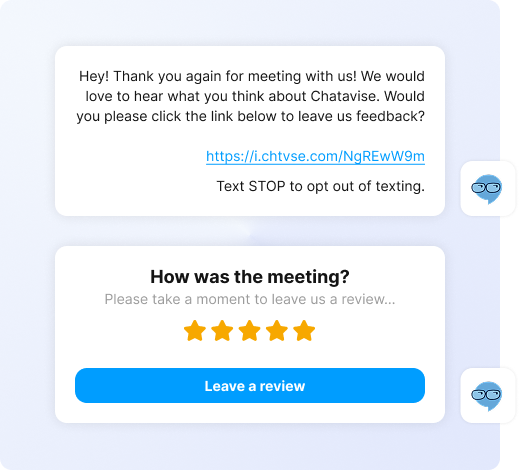This screenshot has width=520, height=470.
Task: Click the word Chatavise in the message
Action: [x=345, y=96]
